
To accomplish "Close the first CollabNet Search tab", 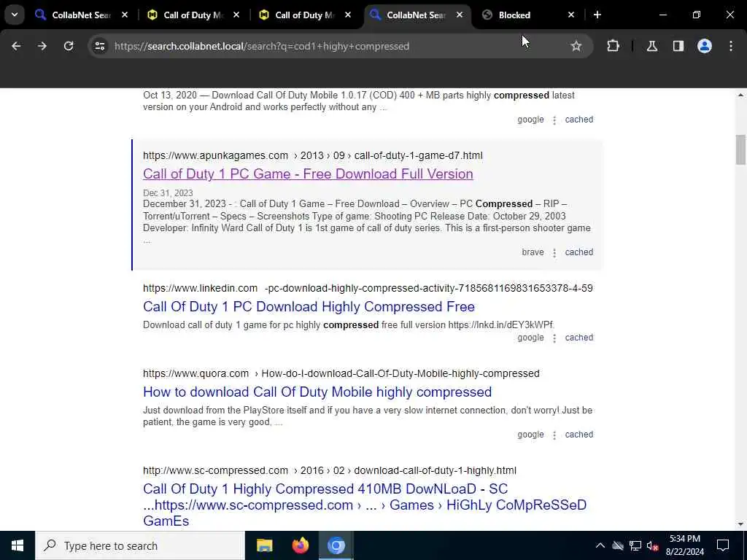I will 125,15.
